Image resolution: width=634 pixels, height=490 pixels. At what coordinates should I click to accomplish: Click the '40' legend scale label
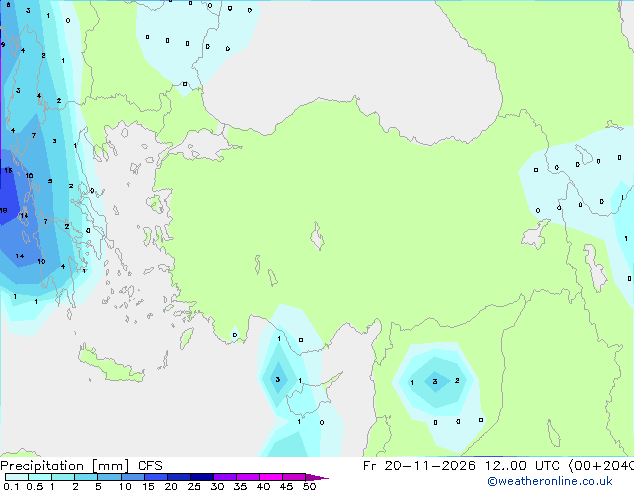coord(263,486)
